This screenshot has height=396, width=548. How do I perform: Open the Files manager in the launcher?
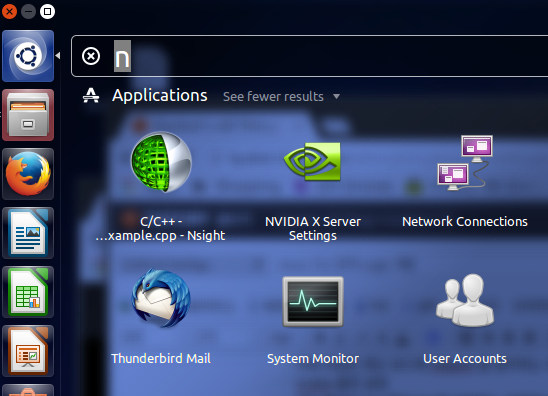click(28, 115)
